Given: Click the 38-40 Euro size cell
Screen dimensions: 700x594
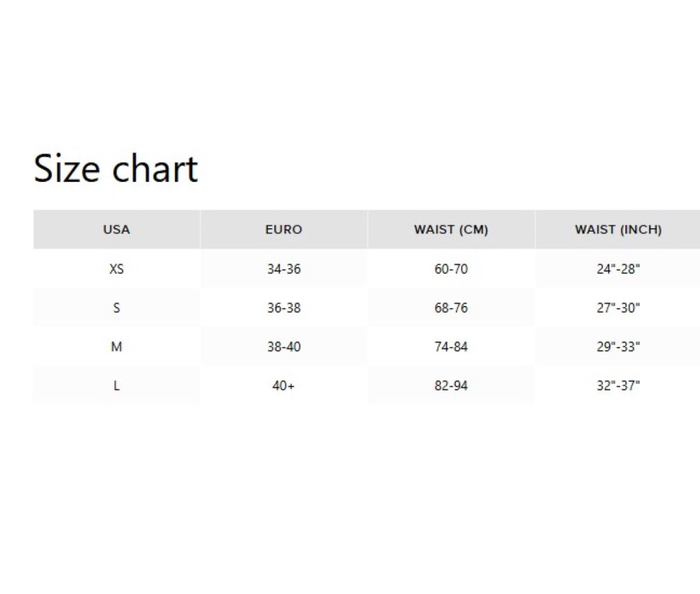Looking at the screenshot, I should tap(284, 347).
